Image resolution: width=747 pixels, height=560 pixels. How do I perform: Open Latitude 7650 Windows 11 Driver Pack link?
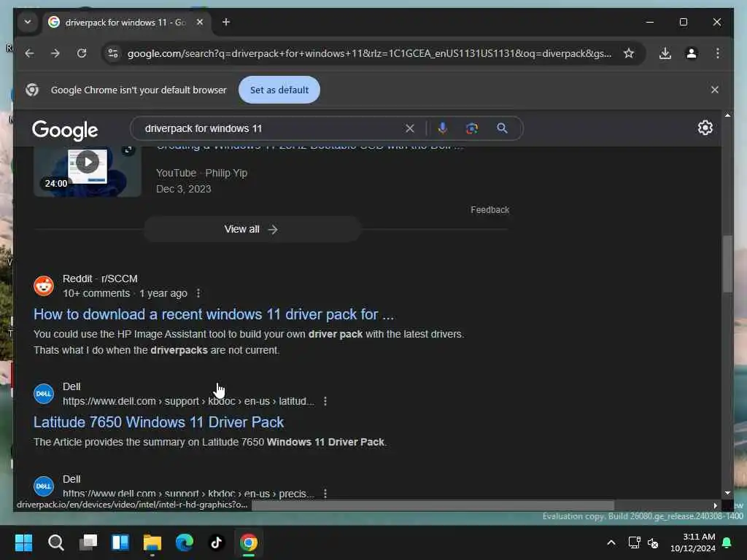click(158, 422)
